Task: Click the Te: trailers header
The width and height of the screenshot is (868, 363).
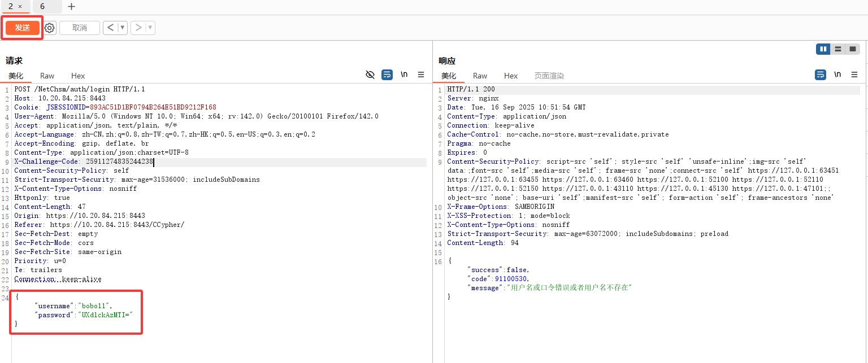Action: (x=38, y=270)
